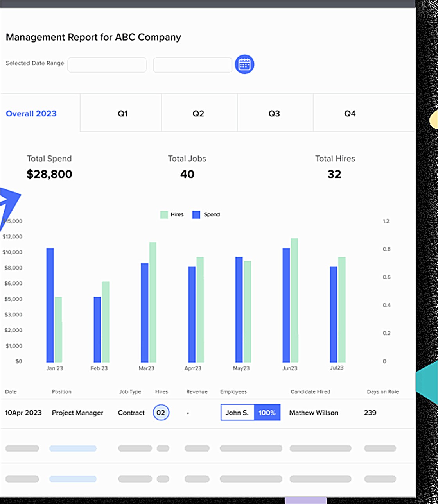
Task: Click the Mathew Willson candidate name
Action: click(314, 413)
